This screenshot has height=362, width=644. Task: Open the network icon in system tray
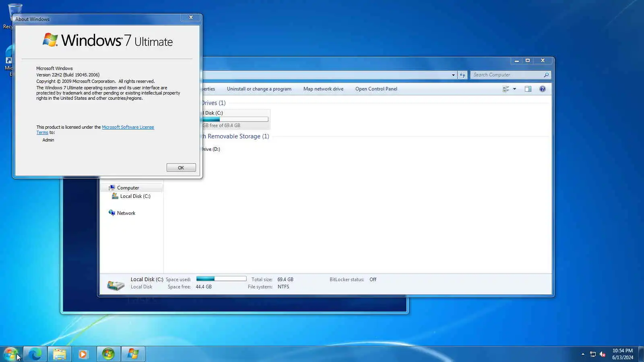tap(593, 354)
